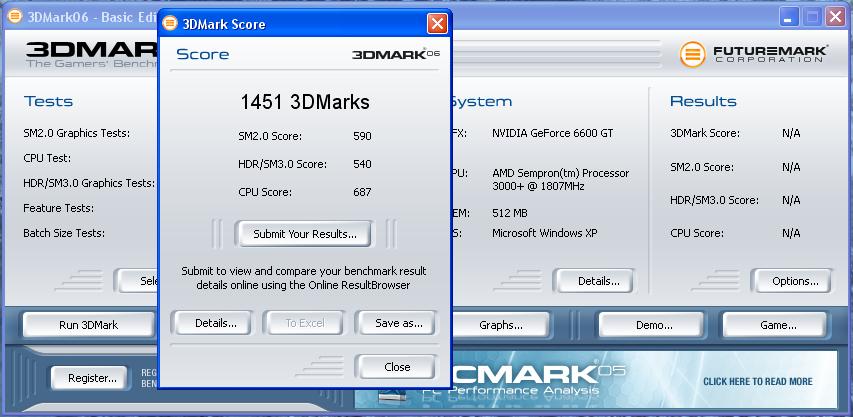Viewport: 853px width, 417px height.
Task: Click the Score heading in the dialog
Action: click(202, 54)
